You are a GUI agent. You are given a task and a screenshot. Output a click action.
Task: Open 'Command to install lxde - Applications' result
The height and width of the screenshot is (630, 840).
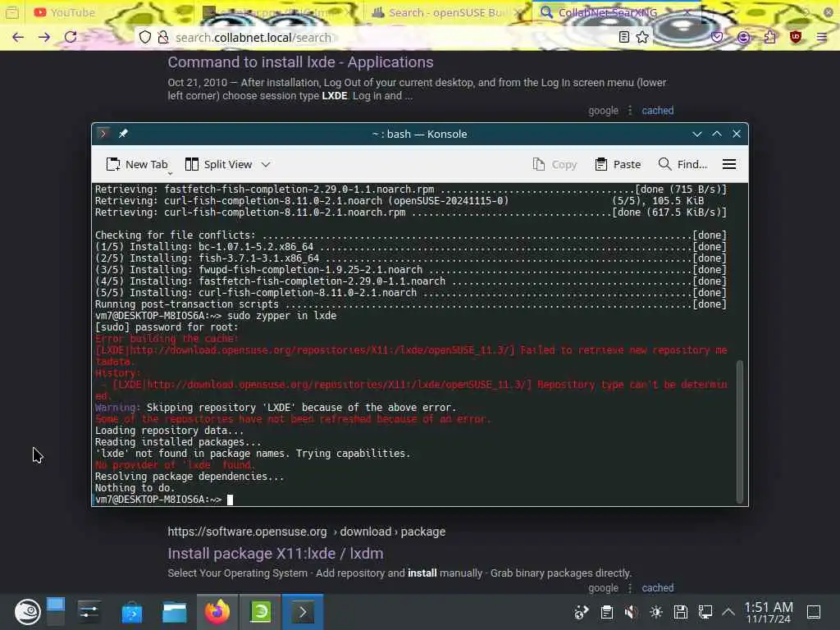click(300, 62)
